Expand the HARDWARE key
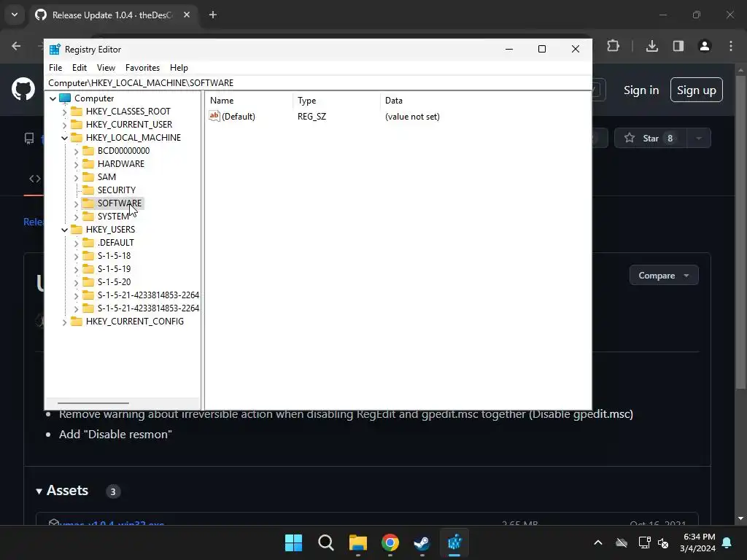747x560 pixels. (x=76, y=164)
